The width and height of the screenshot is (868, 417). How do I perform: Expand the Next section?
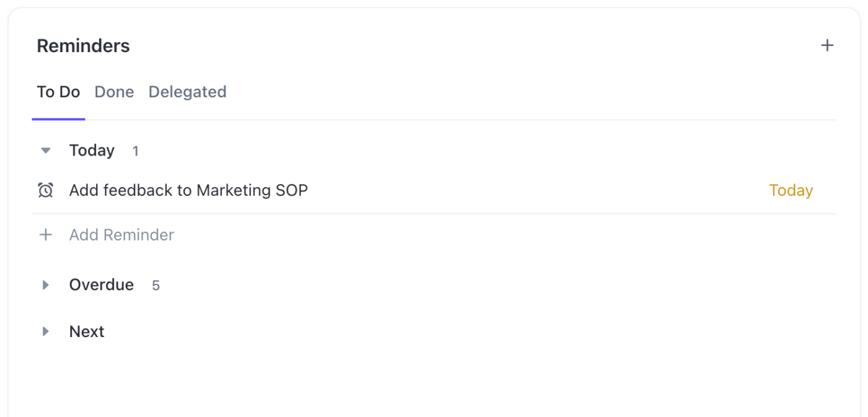coord(45,331)
